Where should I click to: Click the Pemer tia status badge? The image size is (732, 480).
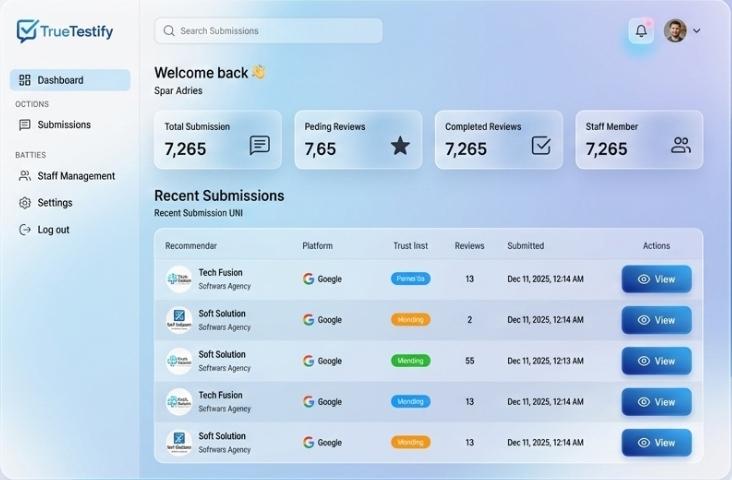[x=410, y=279]
